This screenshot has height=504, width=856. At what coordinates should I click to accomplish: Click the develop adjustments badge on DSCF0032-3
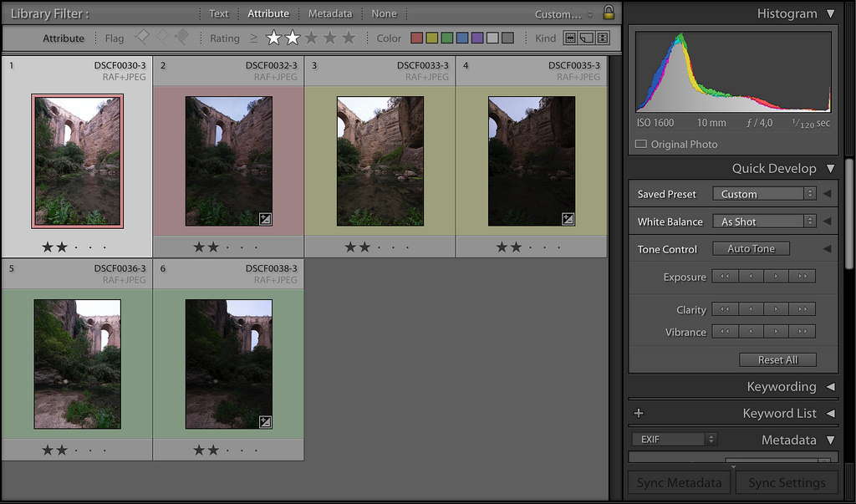pyautogui.click(x=265, y=219)
